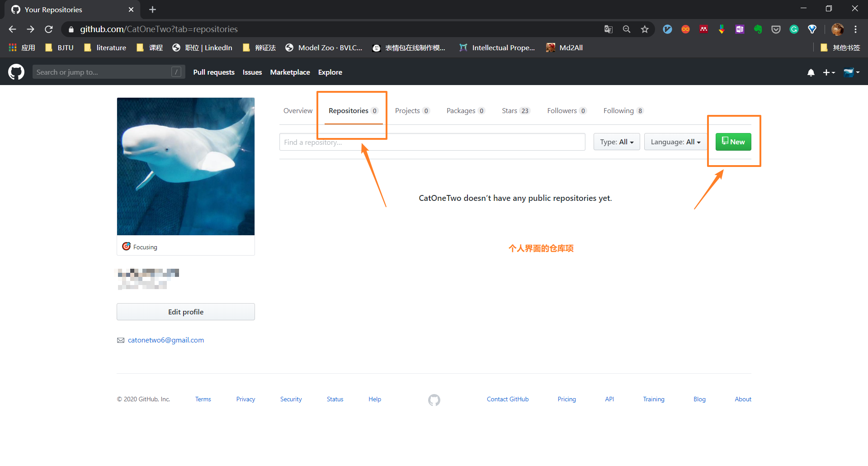Click the catonetwo6@gmail.com email link
868x466 pixels.
[166, 340]
